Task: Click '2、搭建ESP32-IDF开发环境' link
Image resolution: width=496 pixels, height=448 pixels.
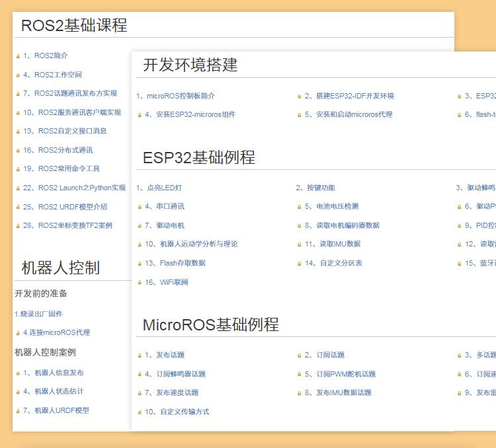Action: coord(349,96)
